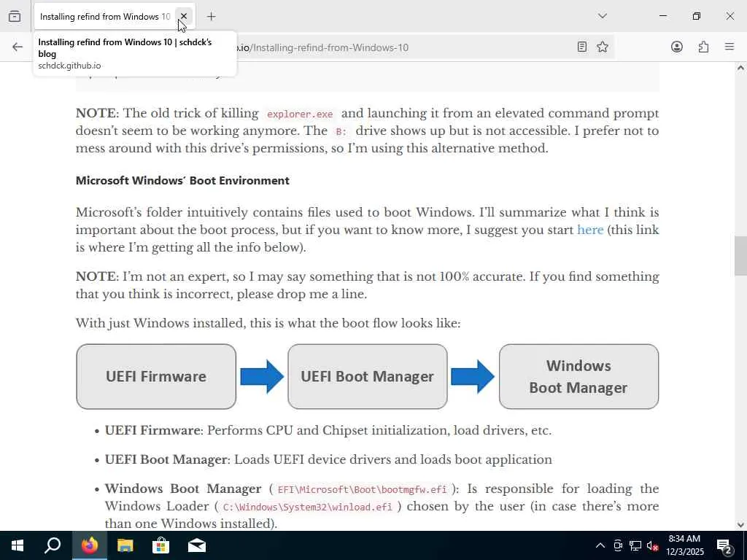Open File Explorer from taskbar
This screenshot has width=747, height=560.
click(125, 545)
